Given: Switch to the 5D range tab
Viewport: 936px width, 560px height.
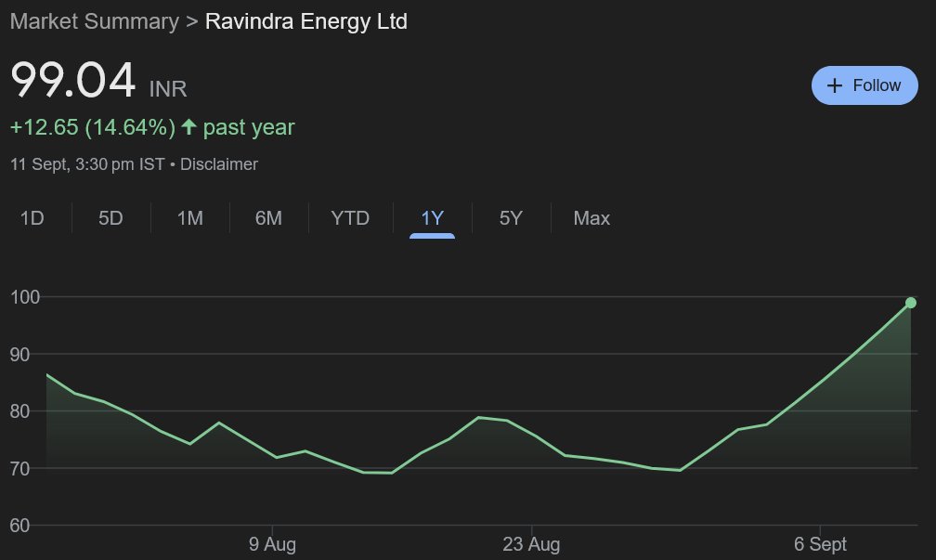Looking at the screenshot, I should click(110, 218).
